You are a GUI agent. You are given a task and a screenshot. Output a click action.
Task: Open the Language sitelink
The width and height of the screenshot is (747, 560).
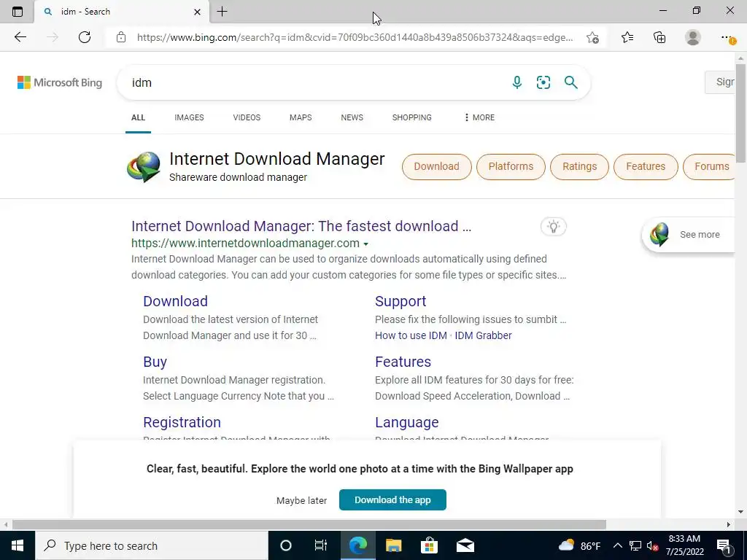tap(407, 422)
